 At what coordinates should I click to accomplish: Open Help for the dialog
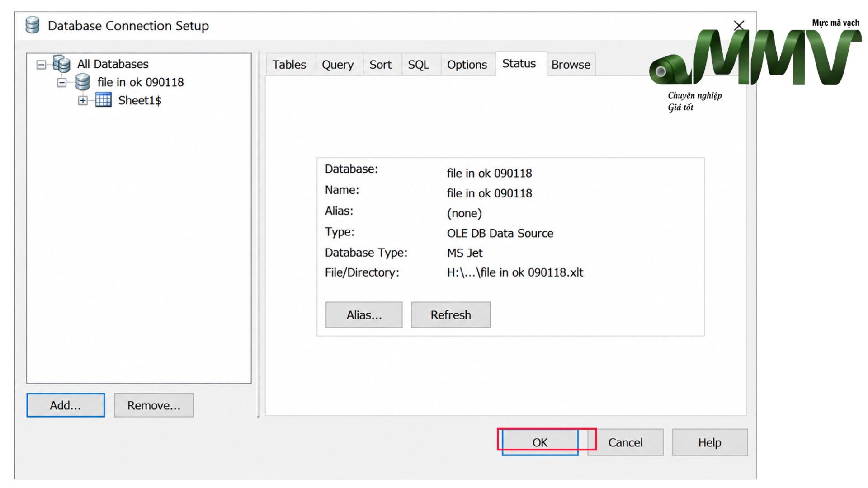coord(709,442)
